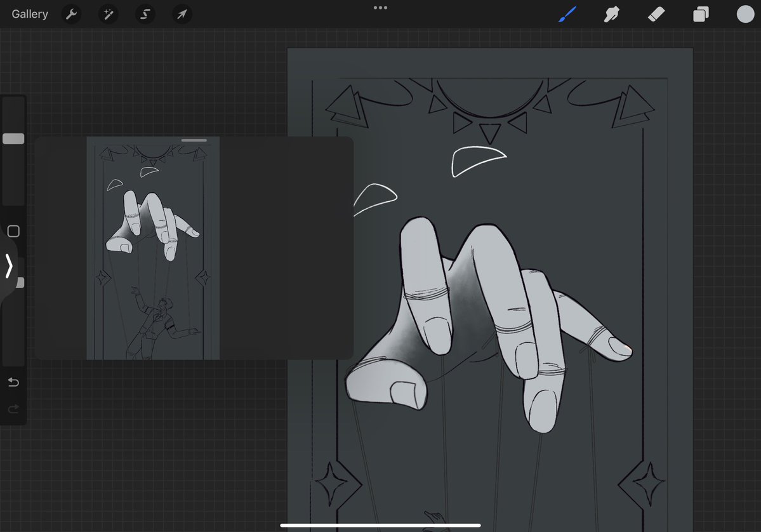Tap the iPad home indicator bar

point(381,525)
